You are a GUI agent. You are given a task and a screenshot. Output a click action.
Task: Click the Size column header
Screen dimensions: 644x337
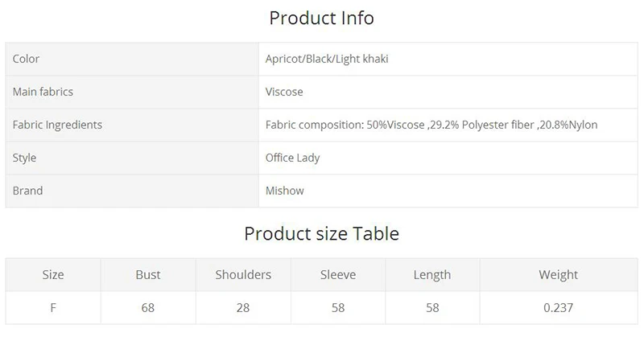tap(53, 274)
